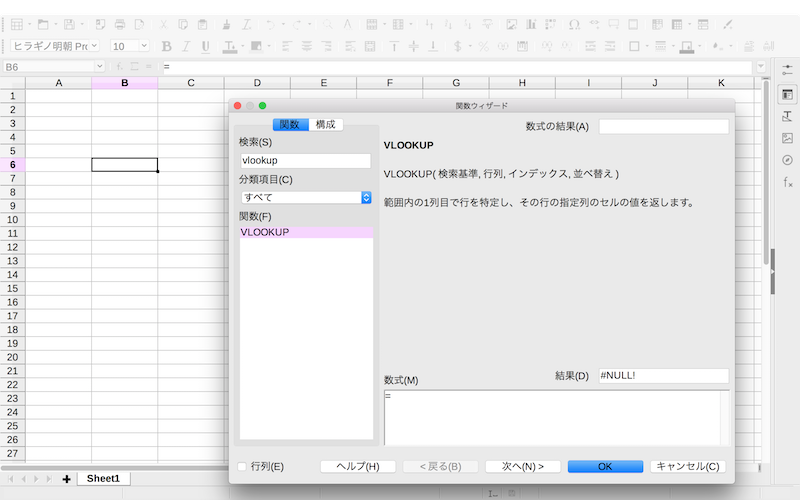This screenshot has height=500, width=800.
Task: Enable the 行列(E) array checkbox
Action: coord(242,466)
